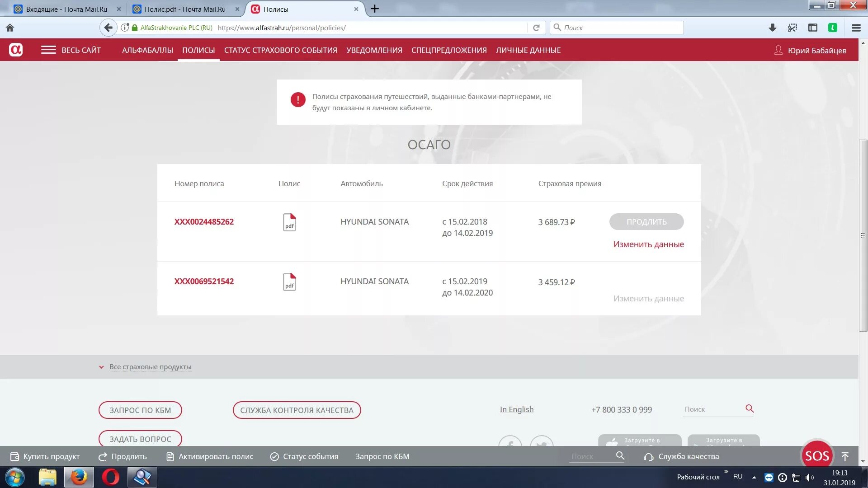
Task: Click the page vertical scrollbar thumb
Action: click(x=863, y=236)
